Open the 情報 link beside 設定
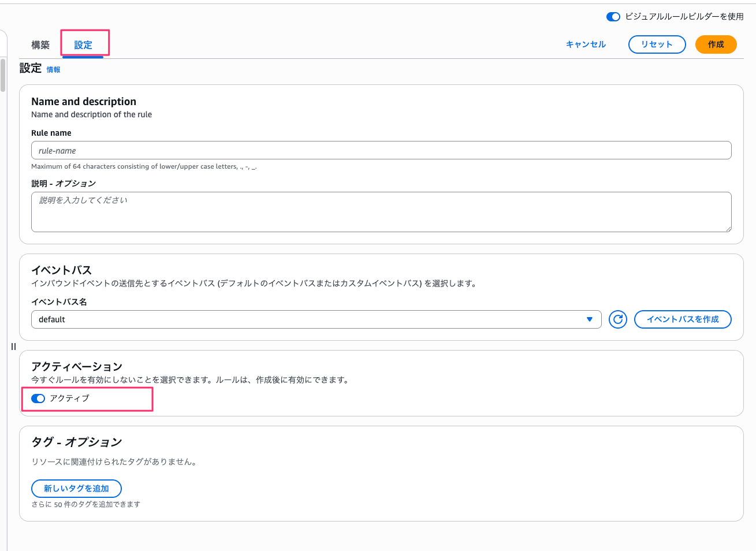The width and height of the screenshot is (756, 551). coord(53,70)
